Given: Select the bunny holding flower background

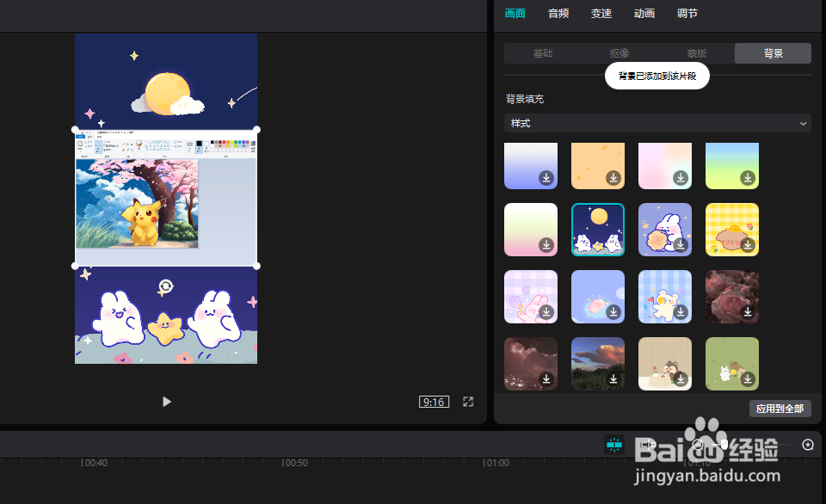Looking at the screenshot, I should click(665, 230).
